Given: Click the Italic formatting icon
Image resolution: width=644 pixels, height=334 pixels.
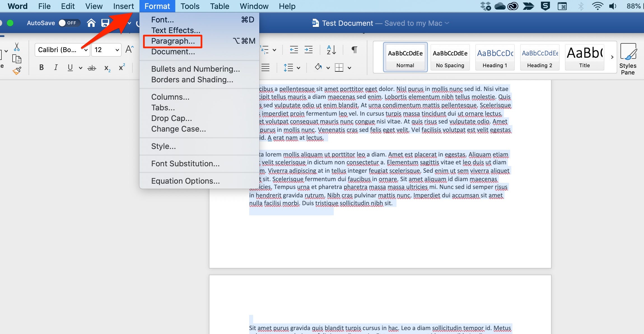Looking at the screenshot, I should pyautogui.click(x=55, y=67).
